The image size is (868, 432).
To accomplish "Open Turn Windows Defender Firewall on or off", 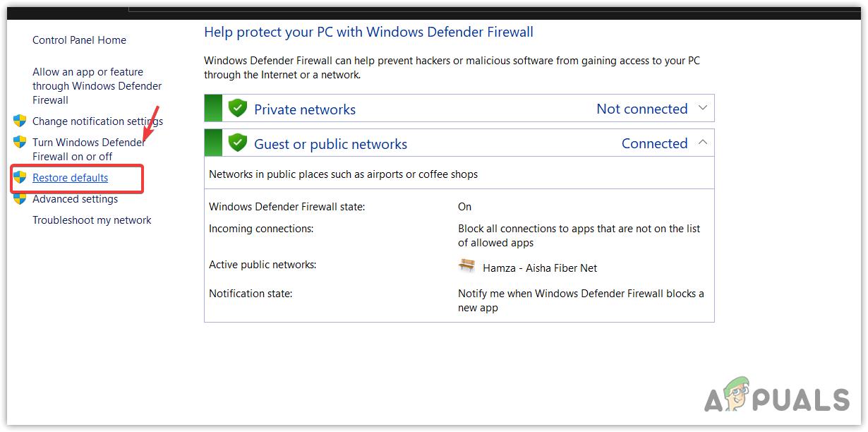I will pyautogui.click(x=88, y=149).
